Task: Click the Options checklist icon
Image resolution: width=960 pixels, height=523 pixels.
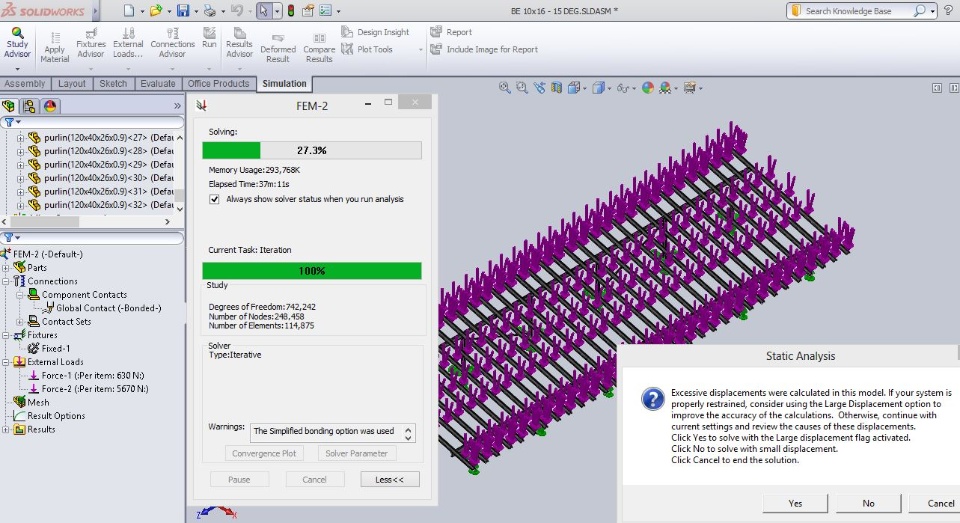Action: (326, 10)
